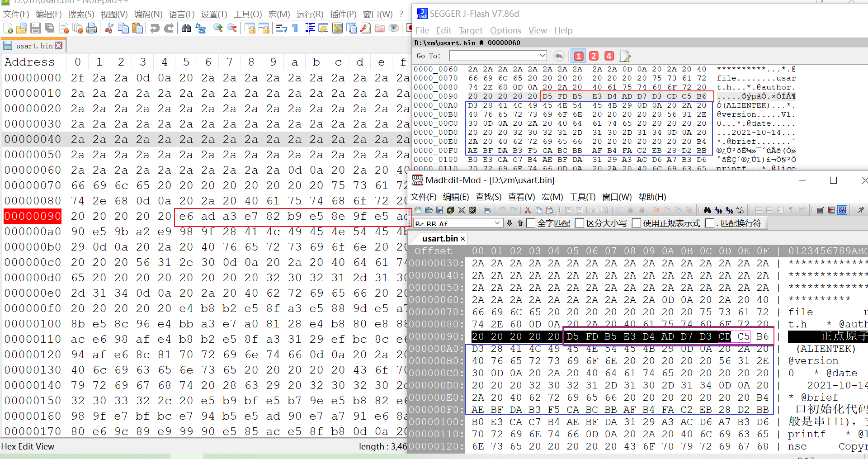Go back with J-Flash arrow icon

(x=559, y=56)
